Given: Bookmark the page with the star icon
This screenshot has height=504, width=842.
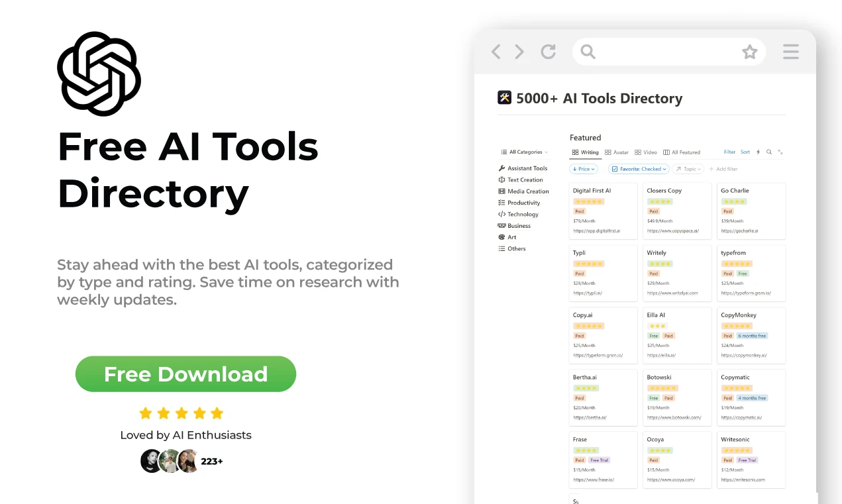Looking at the screenshot, I should coord(749,52).
